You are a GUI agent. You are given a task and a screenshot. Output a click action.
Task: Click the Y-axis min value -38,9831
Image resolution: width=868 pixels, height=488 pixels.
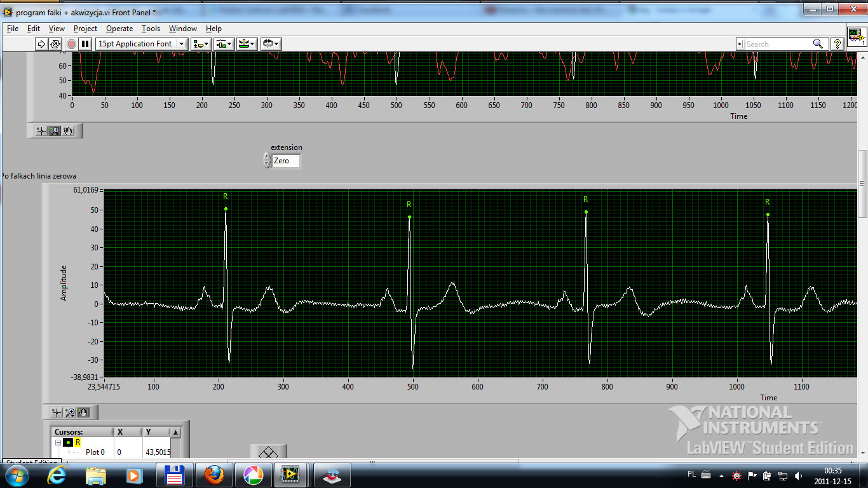pos(85,377)
